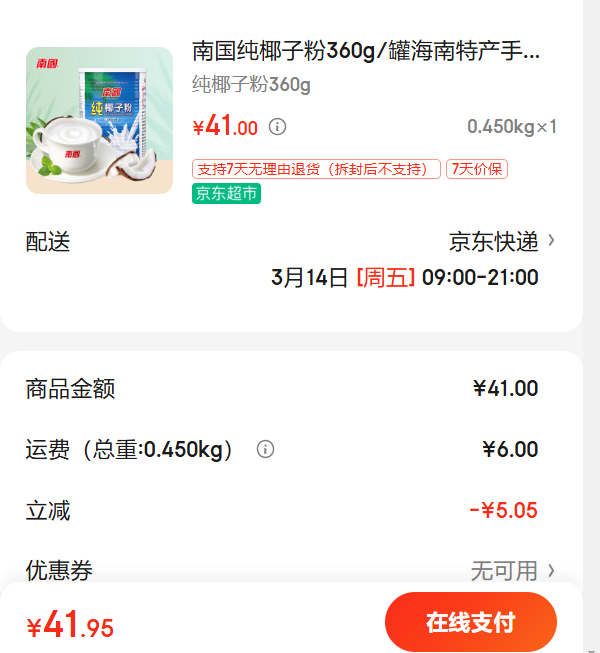The width and height of the screenshot is (600, 653).
Task: Click the quantity text 0.450kg×1
Action: pyautogui.click(x=512, y=127)
